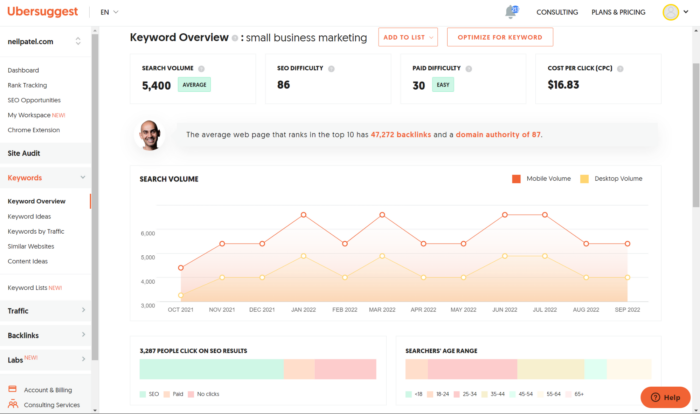Click the sidebar scroll down arrow

pos(95,410)
